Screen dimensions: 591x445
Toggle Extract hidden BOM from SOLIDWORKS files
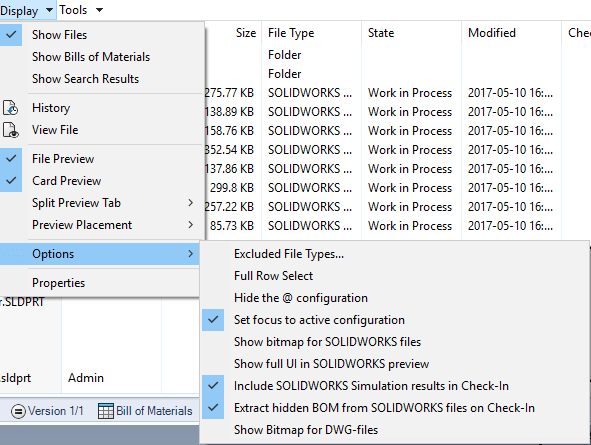pyautogui.click(x=213, y=408)
